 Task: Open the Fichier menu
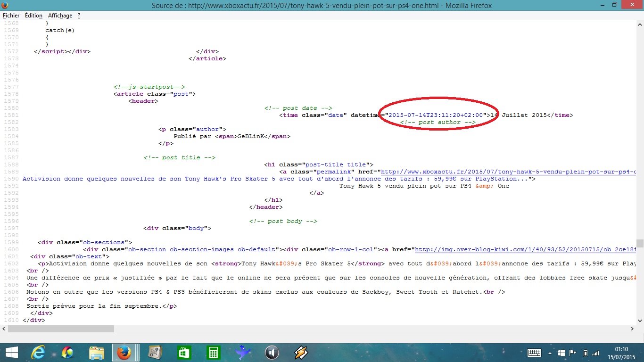[11, 16]
